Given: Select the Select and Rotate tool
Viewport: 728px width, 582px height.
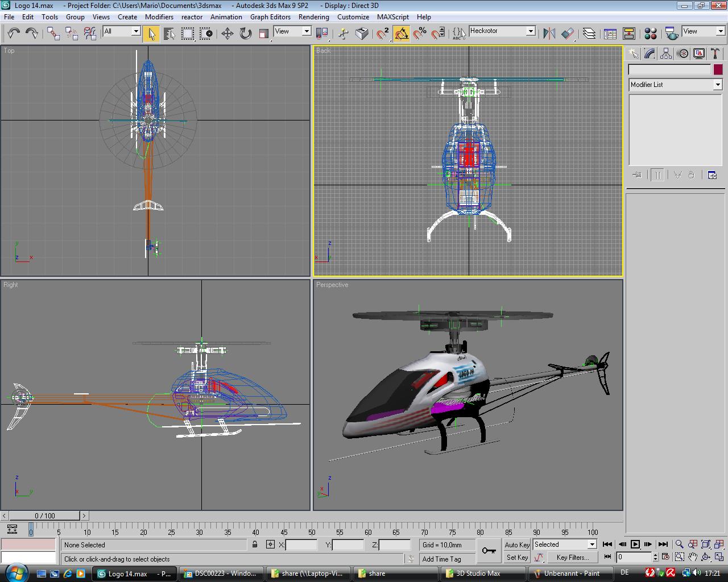Looking at the screenshot, I should click(x=245, y=34).
